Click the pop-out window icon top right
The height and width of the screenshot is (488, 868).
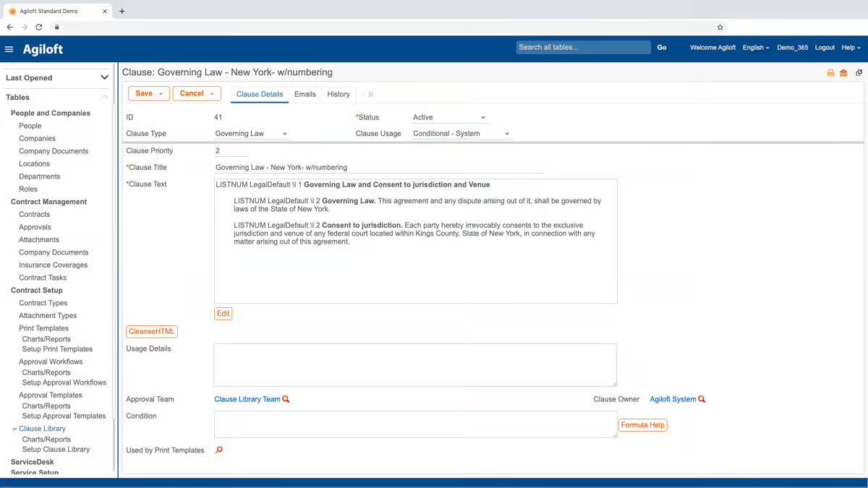(859, 72)
